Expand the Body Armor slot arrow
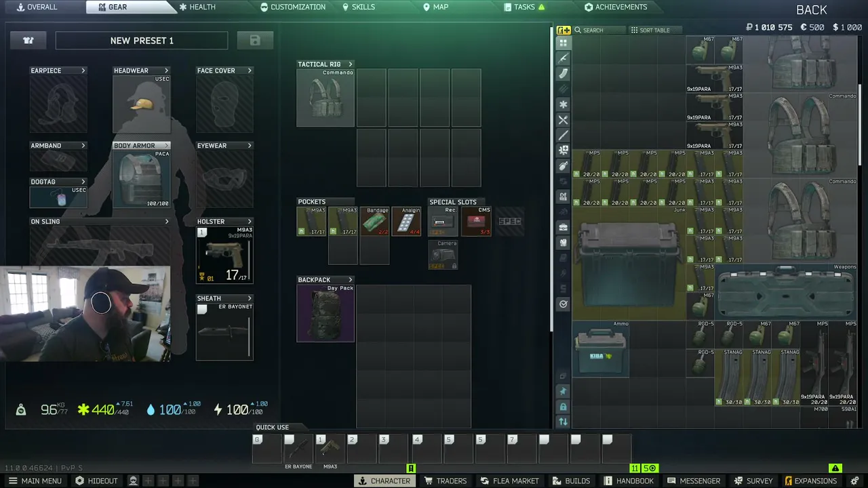The width and height of the screenshot is (868, 488). 166,146
